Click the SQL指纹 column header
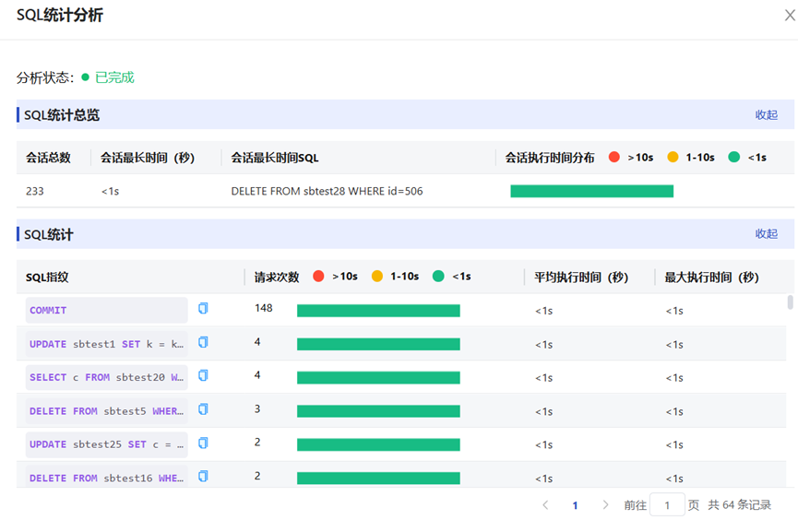This screenshot has height=532, width=798. 47,278
